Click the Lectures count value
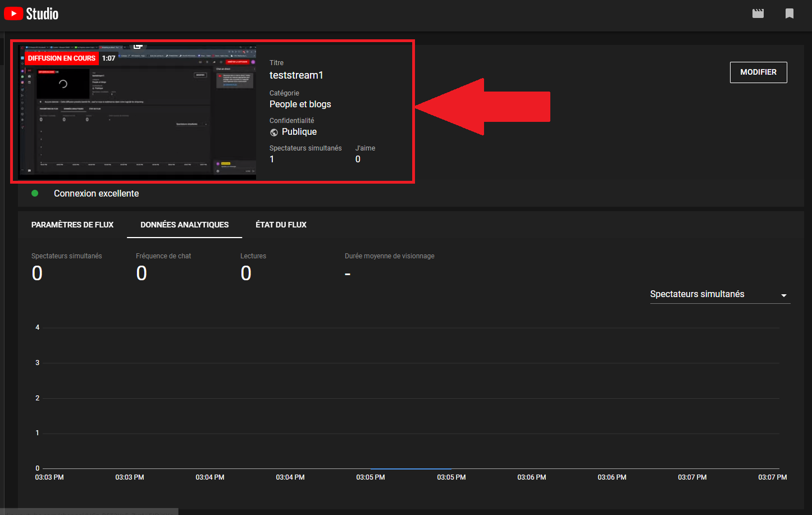Screen dimensions: 812x515 (246, 274)
